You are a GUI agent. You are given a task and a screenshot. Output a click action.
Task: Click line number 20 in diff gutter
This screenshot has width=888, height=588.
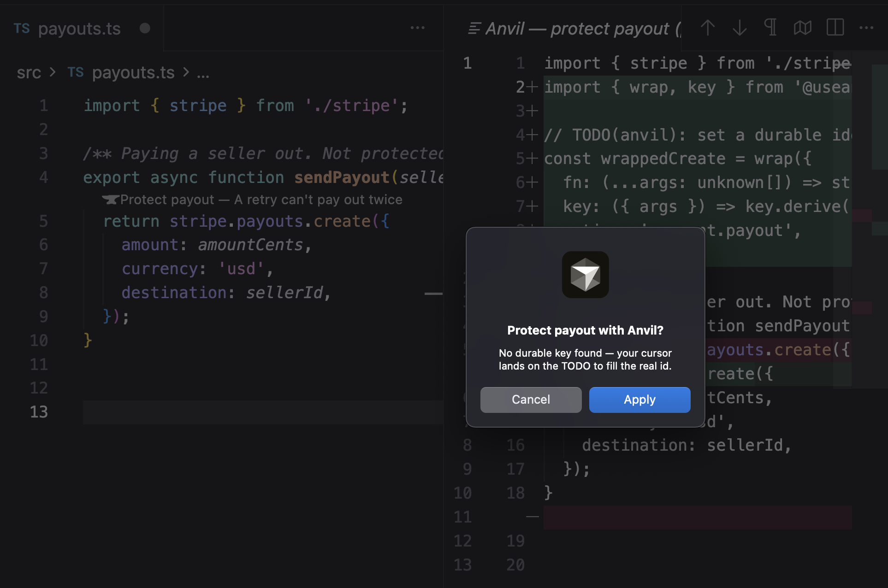515,565
